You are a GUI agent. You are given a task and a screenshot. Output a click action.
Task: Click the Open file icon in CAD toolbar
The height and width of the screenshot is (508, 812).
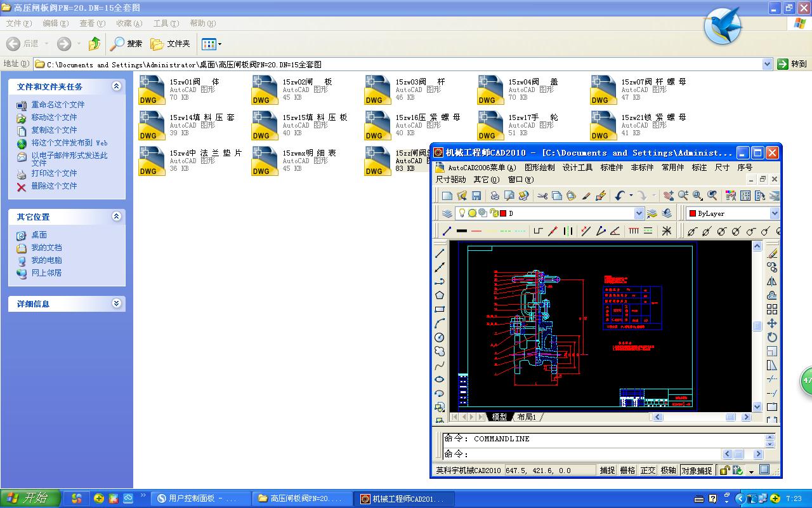click(x=462, y=196)
